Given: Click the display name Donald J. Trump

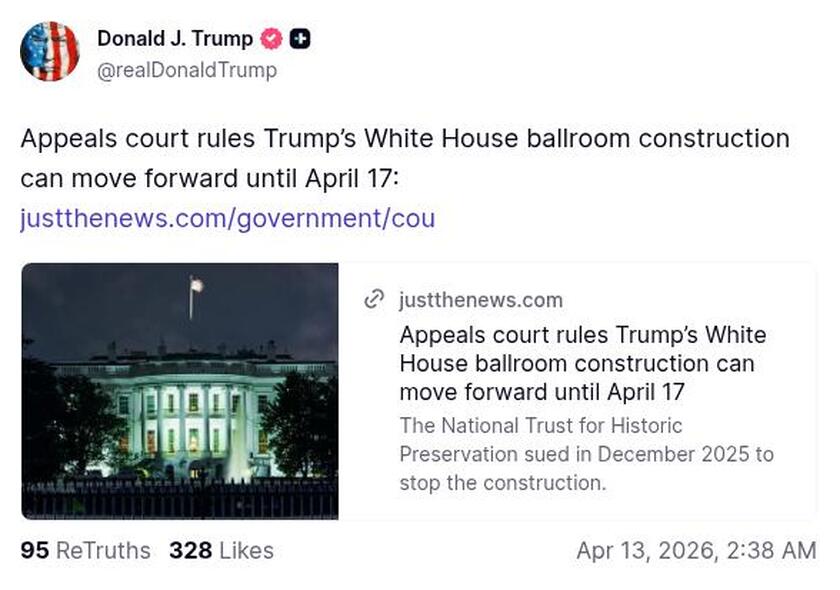Looking at the screenshot, I should [173, 39].
